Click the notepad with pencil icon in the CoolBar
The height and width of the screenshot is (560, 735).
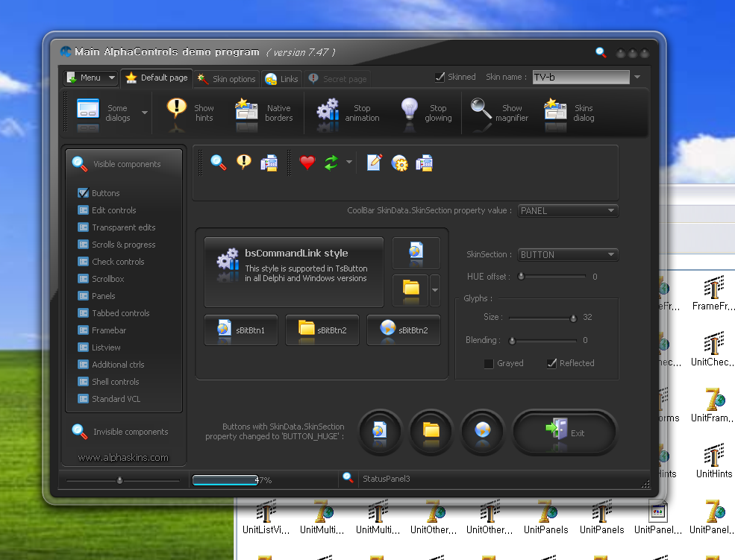point(374,163)
